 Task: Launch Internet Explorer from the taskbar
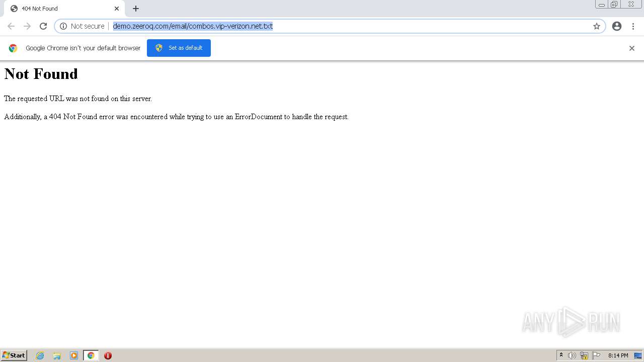pos(40,355)
